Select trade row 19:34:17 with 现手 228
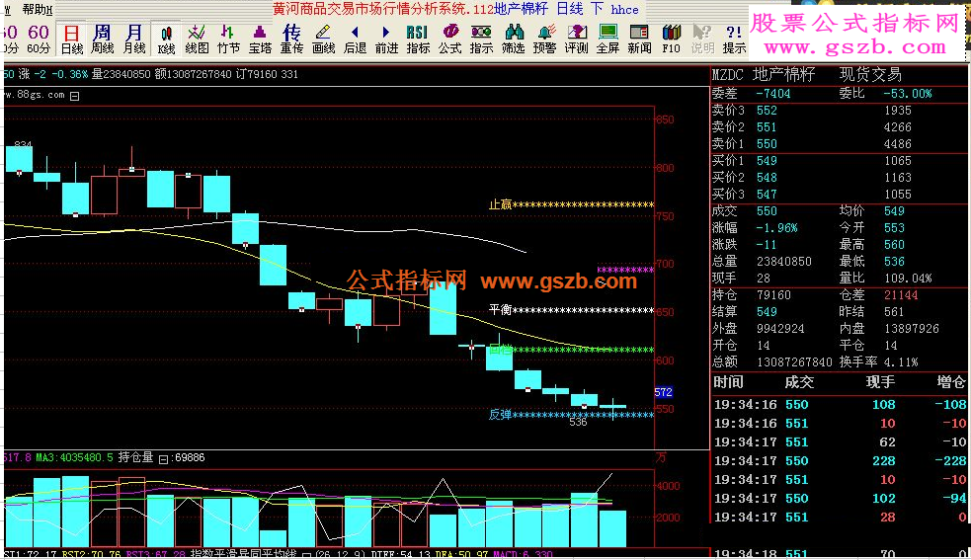The width and height of the screenshot is (971, 560). click(840, 461)
